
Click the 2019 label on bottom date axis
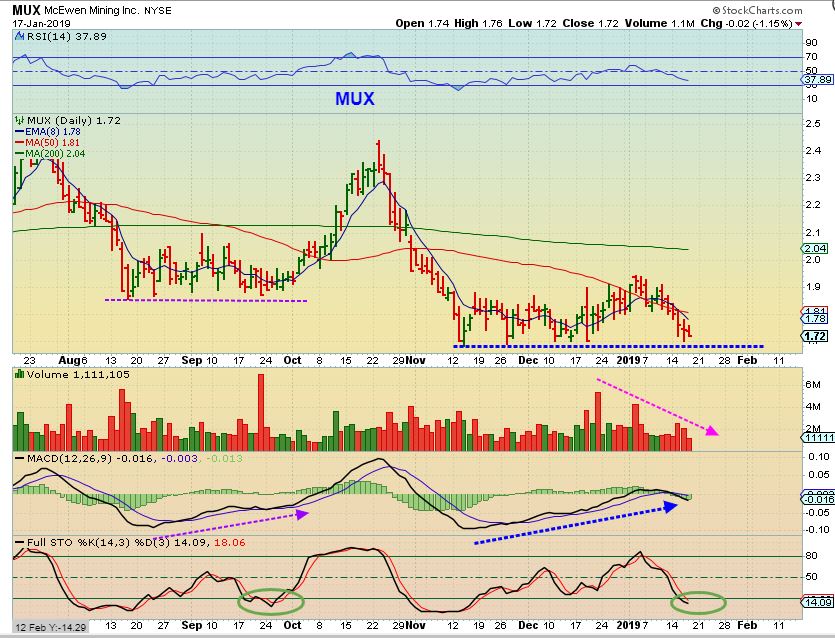(628, 625)
